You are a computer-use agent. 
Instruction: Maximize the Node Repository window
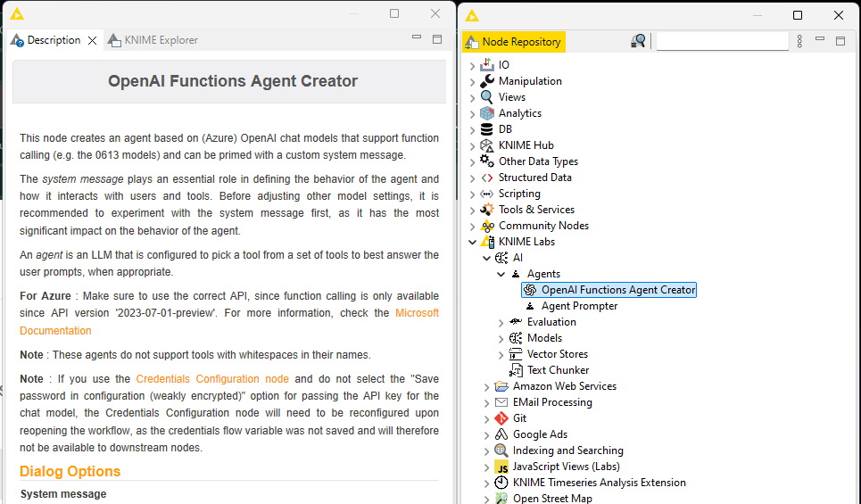[798, 15]
